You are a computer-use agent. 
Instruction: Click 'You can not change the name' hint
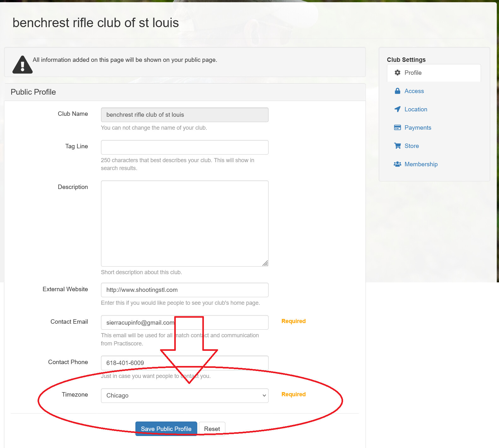pos(154,128)
